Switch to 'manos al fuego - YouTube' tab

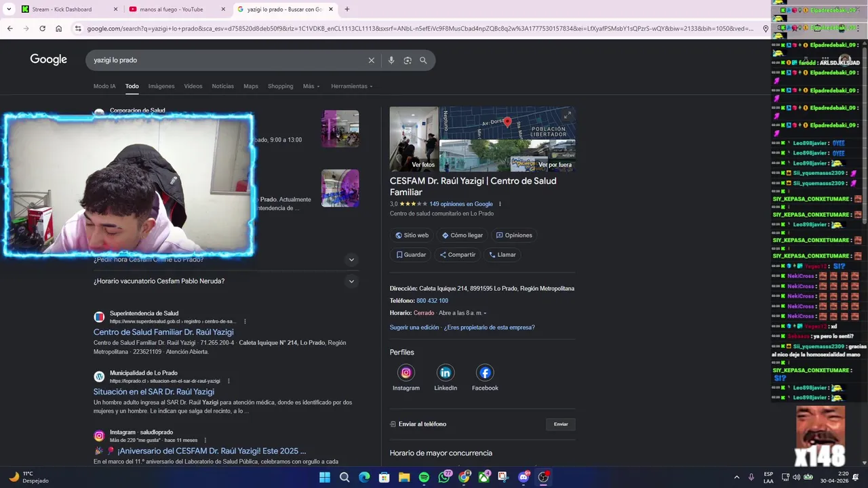pos(176,9)
